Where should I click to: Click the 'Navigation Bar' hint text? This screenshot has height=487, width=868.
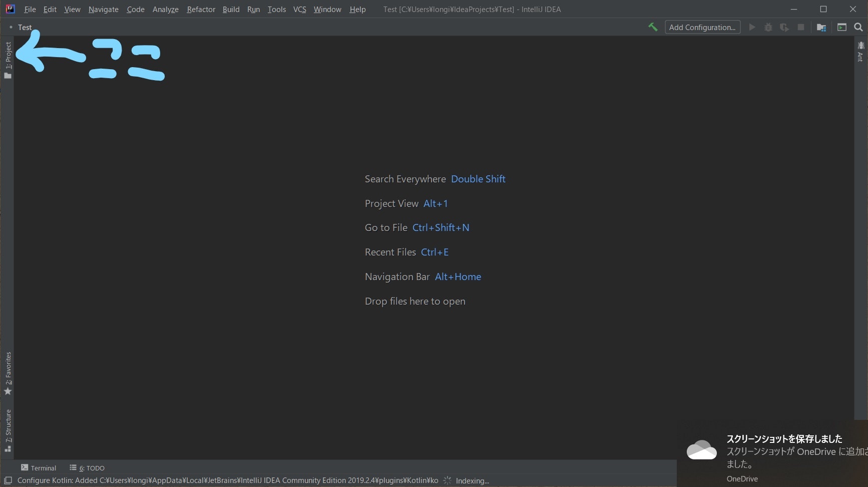(397, 277)
